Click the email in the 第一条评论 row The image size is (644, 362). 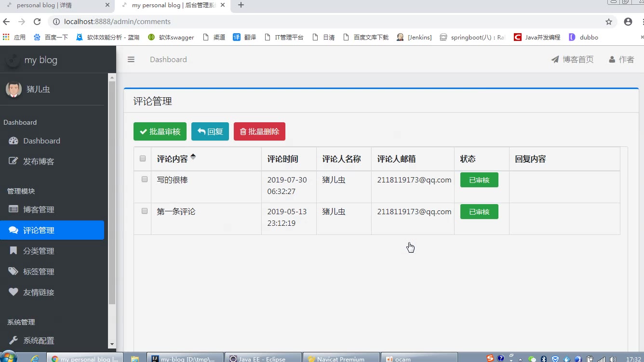415,212
